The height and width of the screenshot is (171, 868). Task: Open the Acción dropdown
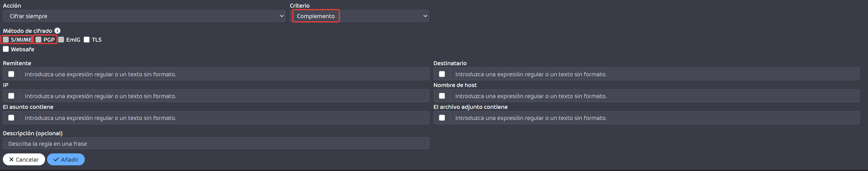click(x=144, y=16)
